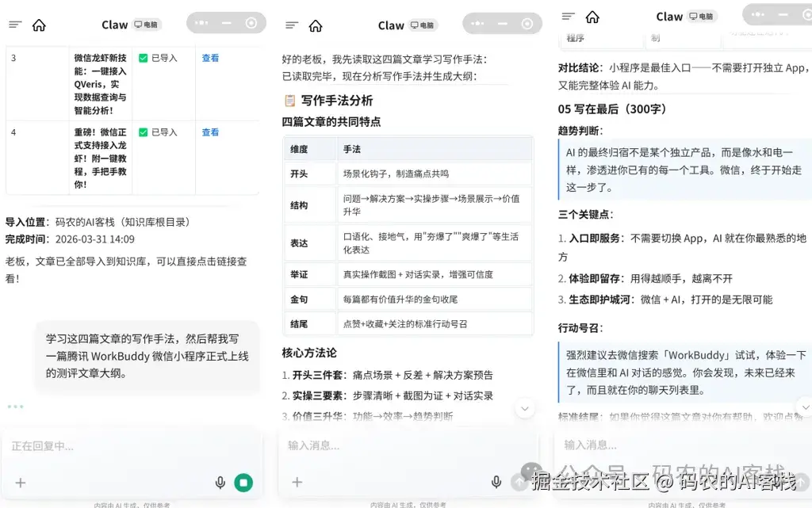Viewport: 812px width, 508px height.
Task: Tap the home icon in the middle panel
Action: click(316, 25)
